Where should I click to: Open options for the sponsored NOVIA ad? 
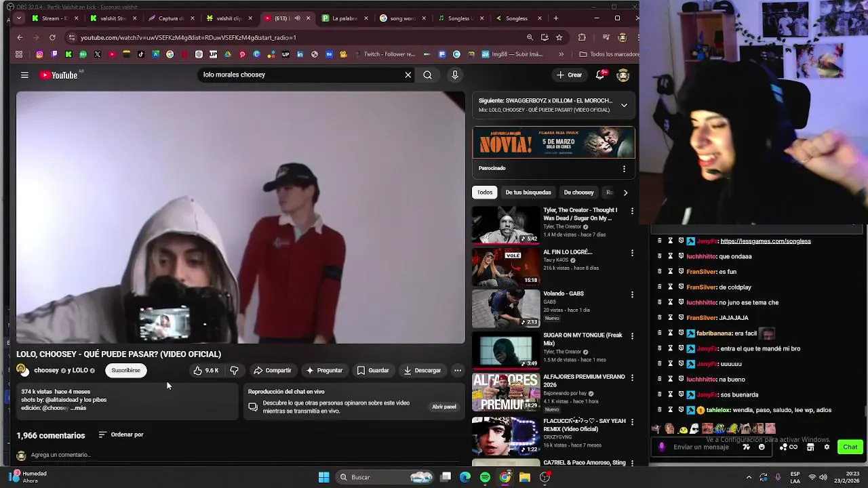tap(624, 168)
